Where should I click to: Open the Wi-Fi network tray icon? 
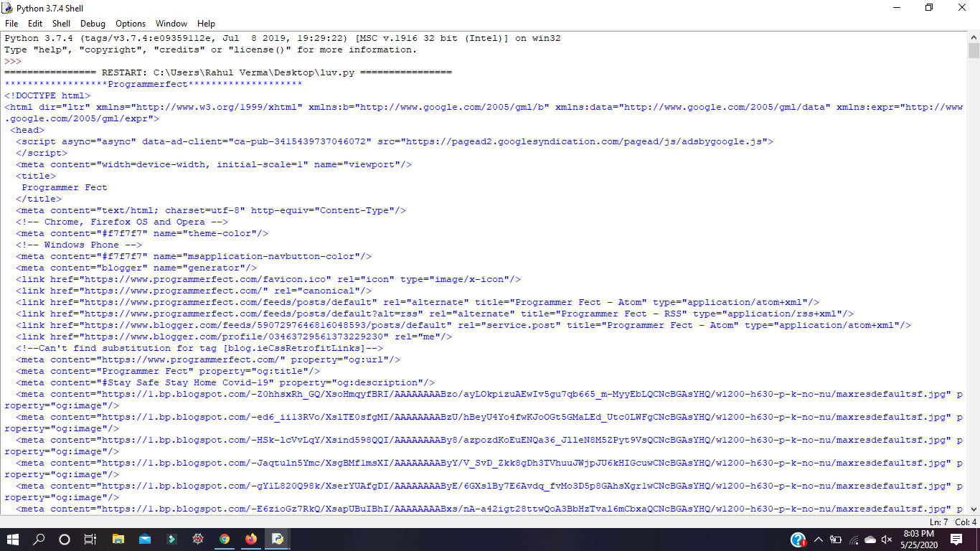tap(854, 540)
